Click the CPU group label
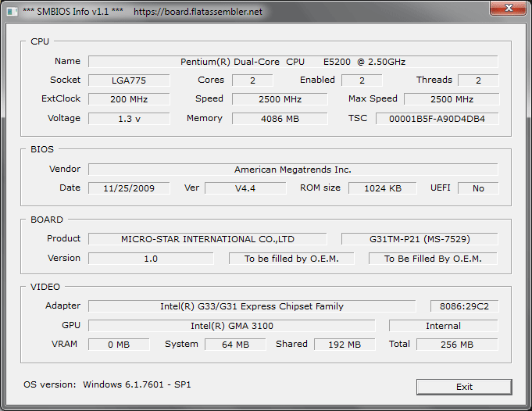This screenshot has width=532, height=411. coord(40,41)
